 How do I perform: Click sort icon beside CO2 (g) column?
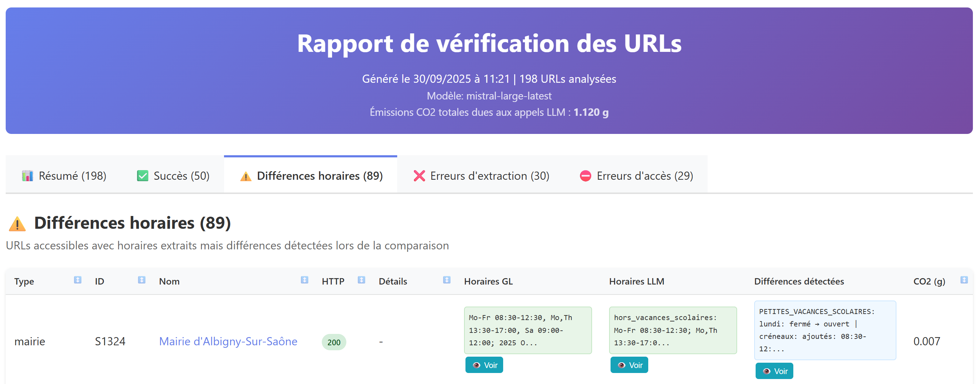[x=964, y=280]
